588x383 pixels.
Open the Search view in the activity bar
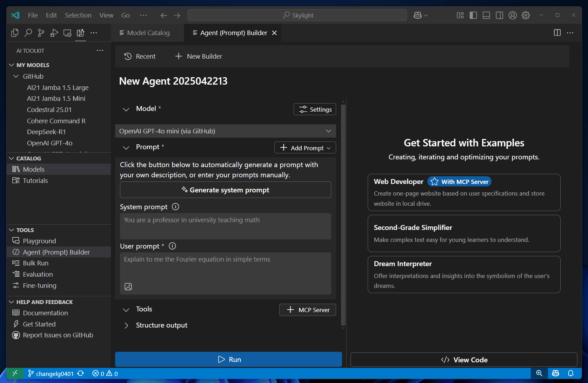28,33
